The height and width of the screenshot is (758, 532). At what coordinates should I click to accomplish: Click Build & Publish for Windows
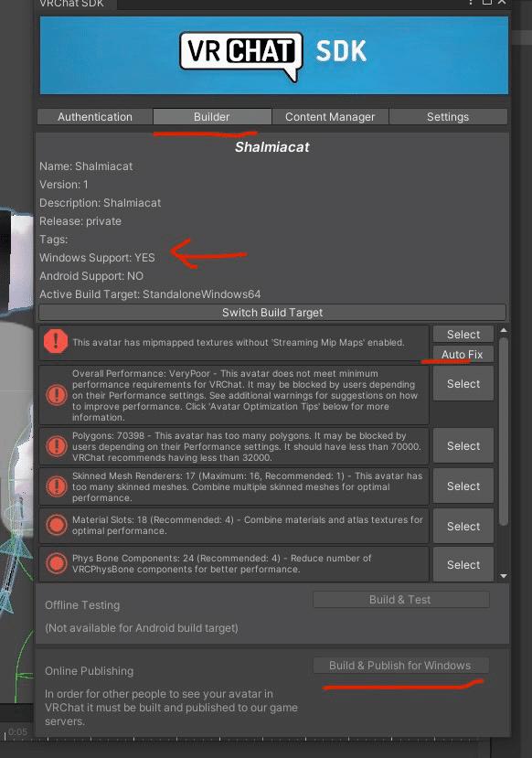tap(400, 665)
